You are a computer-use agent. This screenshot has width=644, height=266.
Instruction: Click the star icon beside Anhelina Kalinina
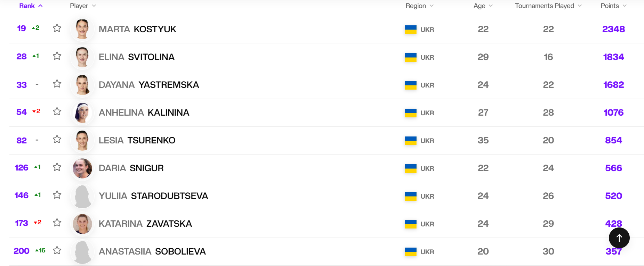tap(57, 111)
